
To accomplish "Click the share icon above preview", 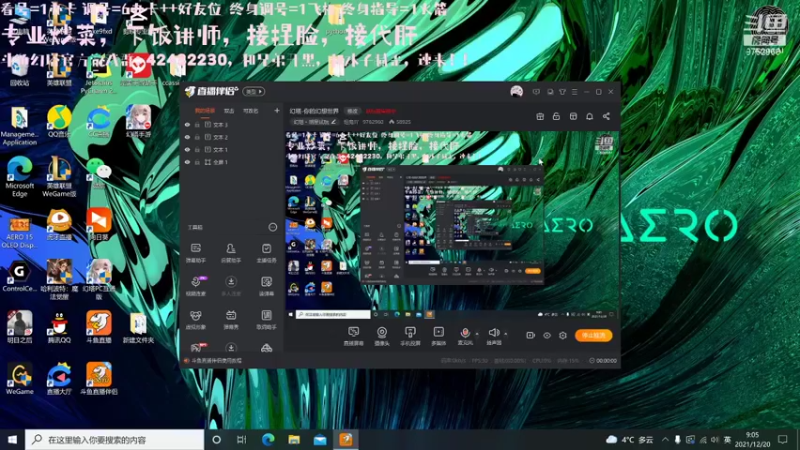I will pos(606,116).
